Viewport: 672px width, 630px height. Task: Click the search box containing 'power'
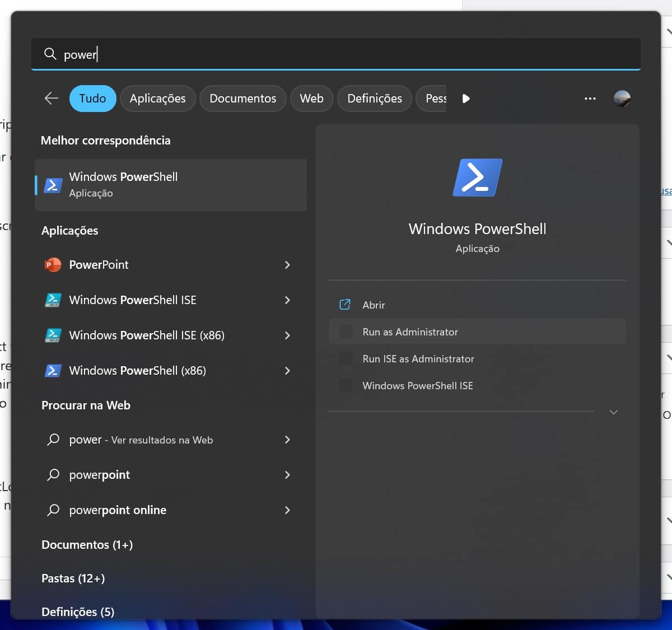coord(336,54)
